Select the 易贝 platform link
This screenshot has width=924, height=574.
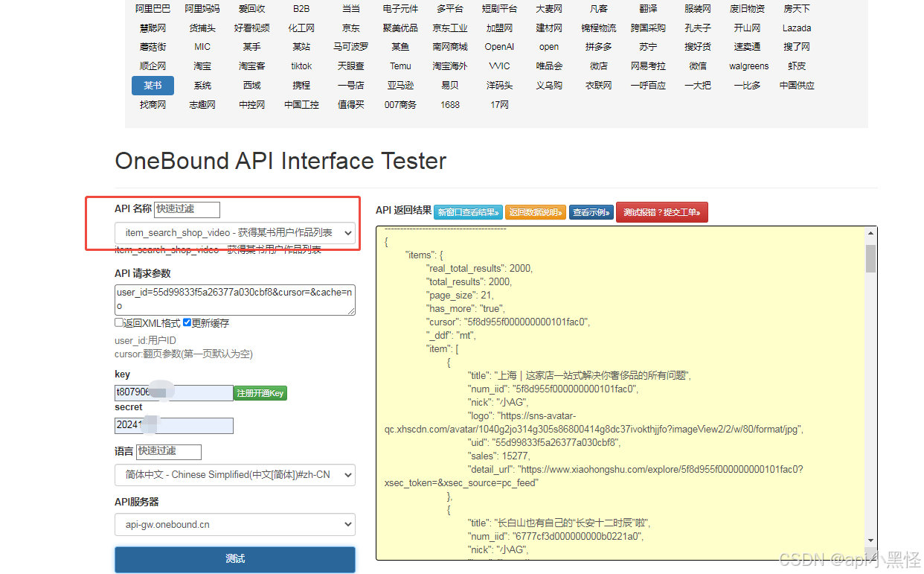click(450, 86)
